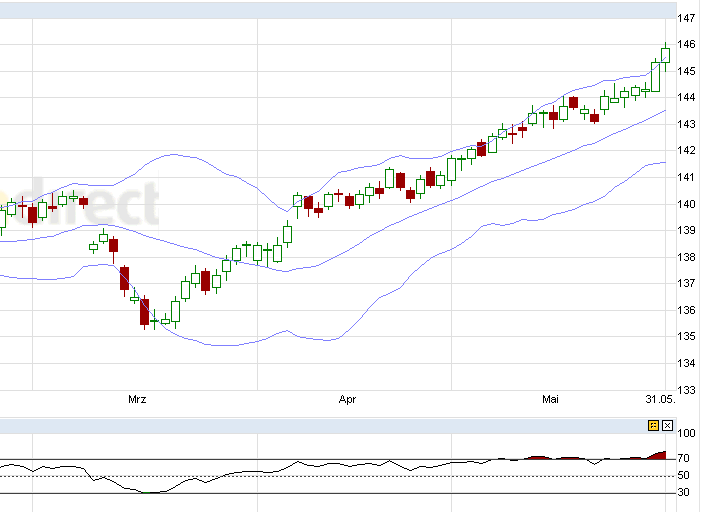This screenshot has width=701, height=512.
Task: Close the RSI indicator panel
Action: [667, 425]
